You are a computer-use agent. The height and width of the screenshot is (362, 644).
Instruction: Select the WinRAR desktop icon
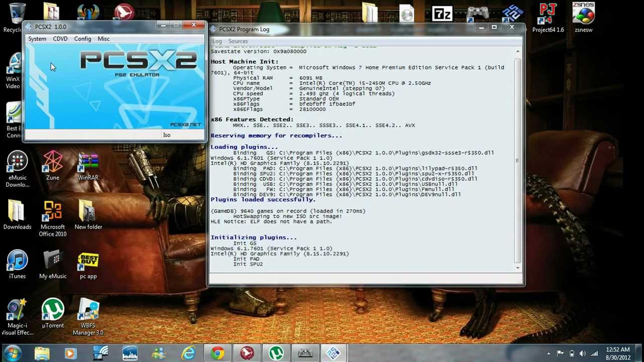point(88,166)
